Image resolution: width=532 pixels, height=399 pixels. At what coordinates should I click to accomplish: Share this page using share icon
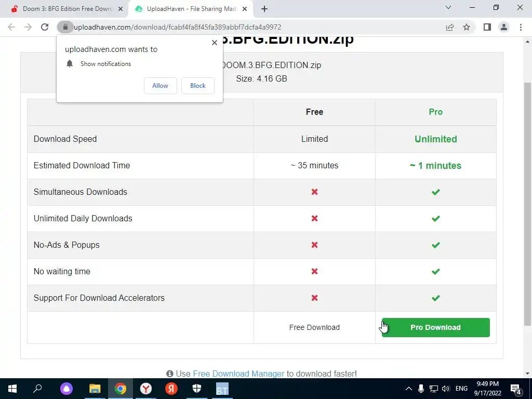pyautogui.click(x=450, y=27)
